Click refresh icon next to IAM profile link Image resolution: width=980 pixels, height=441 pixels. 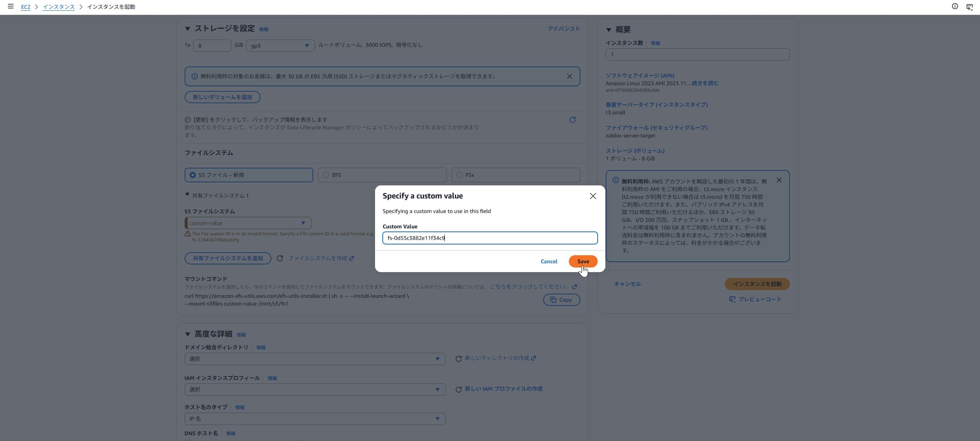click(x=458, y=389)
